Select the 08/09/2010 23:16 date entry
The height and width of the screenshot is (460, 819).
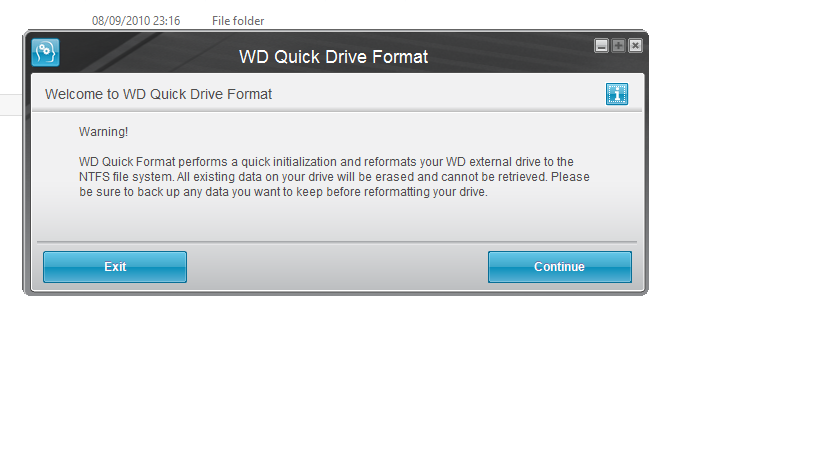coord(136,21)
